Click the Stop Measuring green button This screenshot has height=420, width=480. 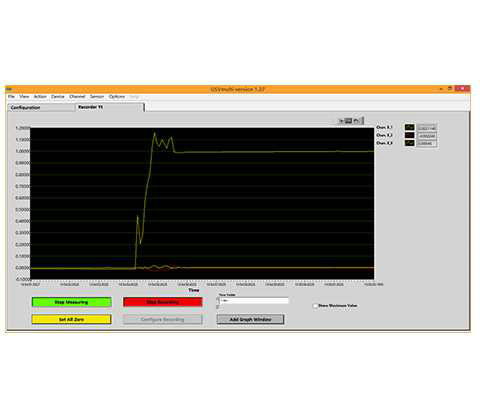(x=72, y=302)
